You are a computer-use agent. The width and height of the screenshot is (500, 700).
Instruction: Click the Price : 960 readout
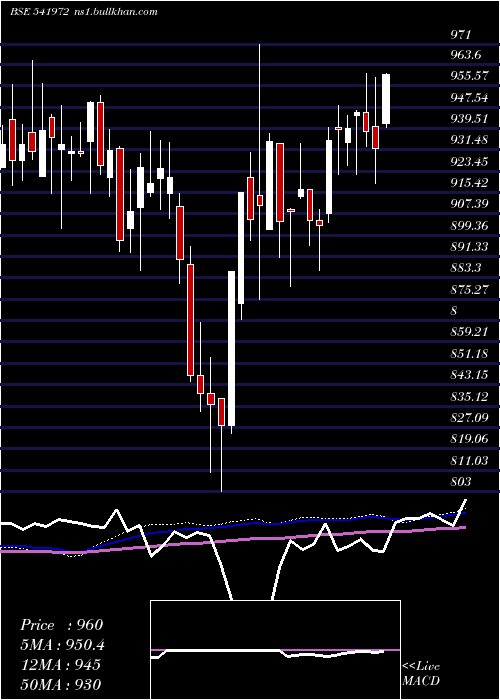(62, 625)
